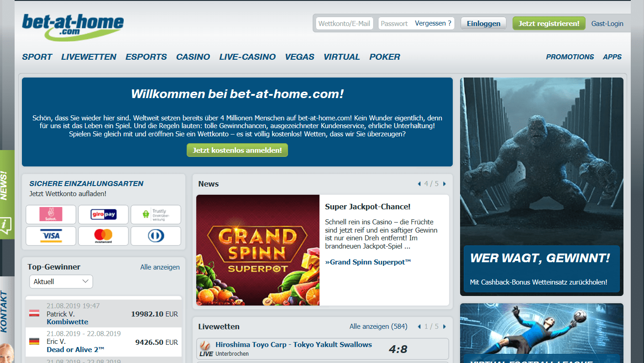Click Alle anzeigen (584) in Livewetten
The width and height of the screenshot is (644, 363).
coord(378,327)
